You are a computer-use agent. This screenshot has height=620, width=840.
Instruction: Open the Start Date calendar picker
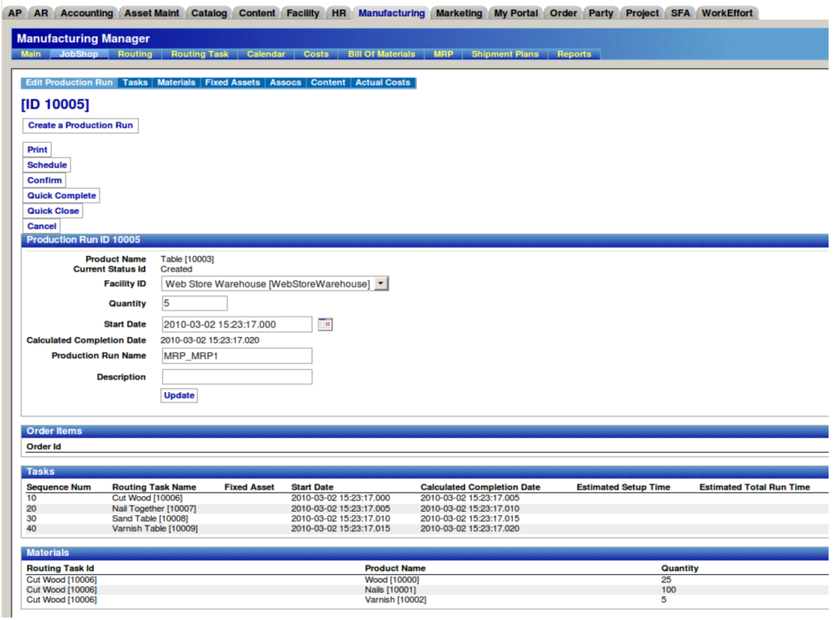click(325, 324)
